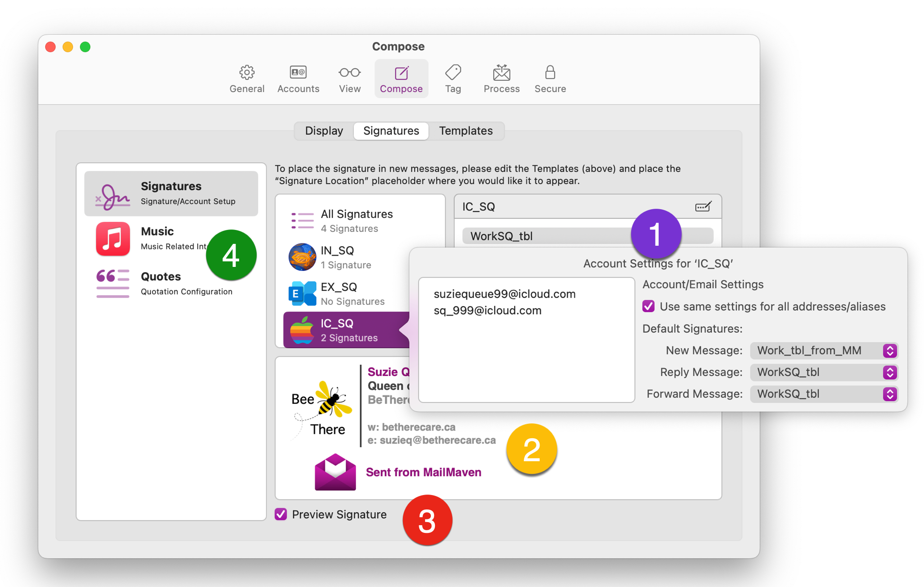Open the Reply Message signature dropdown
This screenshot has width=924, height=587.
pyautogui.click(x=824, y=372)
